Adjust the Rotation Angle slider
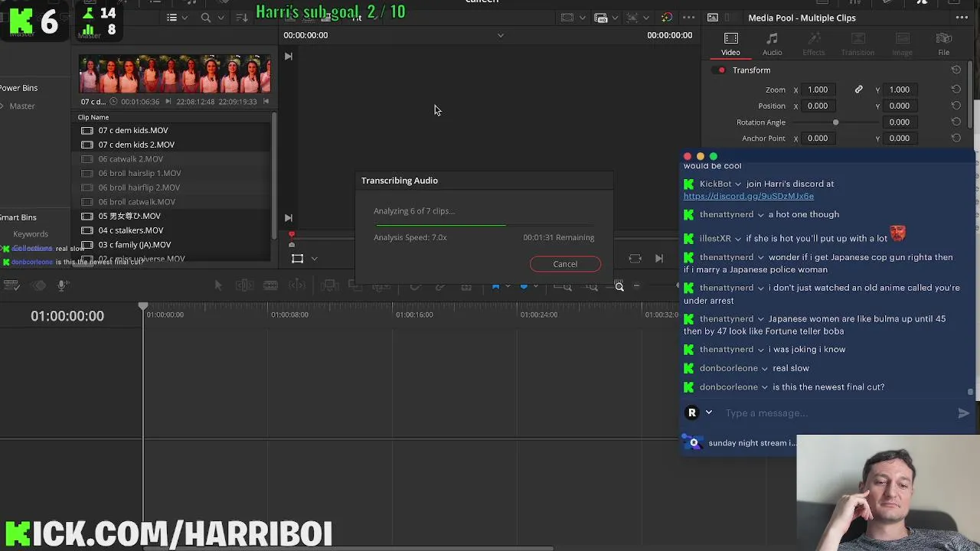Image resolution: width=980 pixels, height=551 pixels. pos(835,122)
